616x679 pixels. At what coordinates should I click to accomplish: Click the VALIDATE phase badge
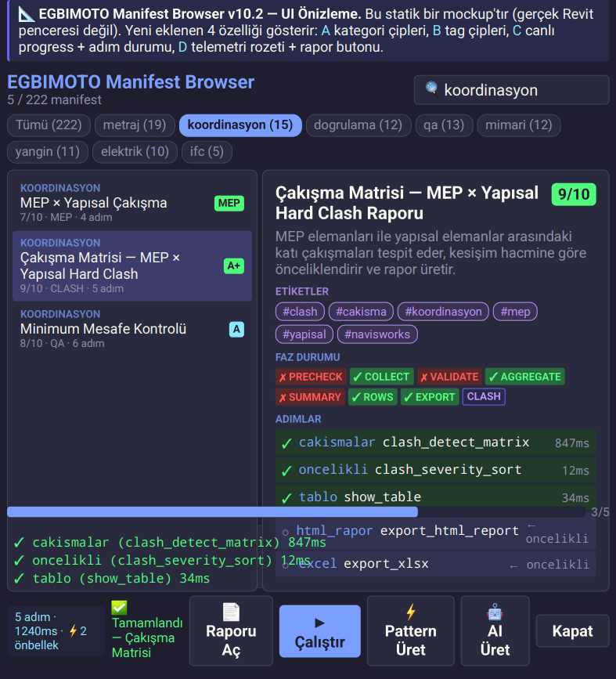point(450,377)
